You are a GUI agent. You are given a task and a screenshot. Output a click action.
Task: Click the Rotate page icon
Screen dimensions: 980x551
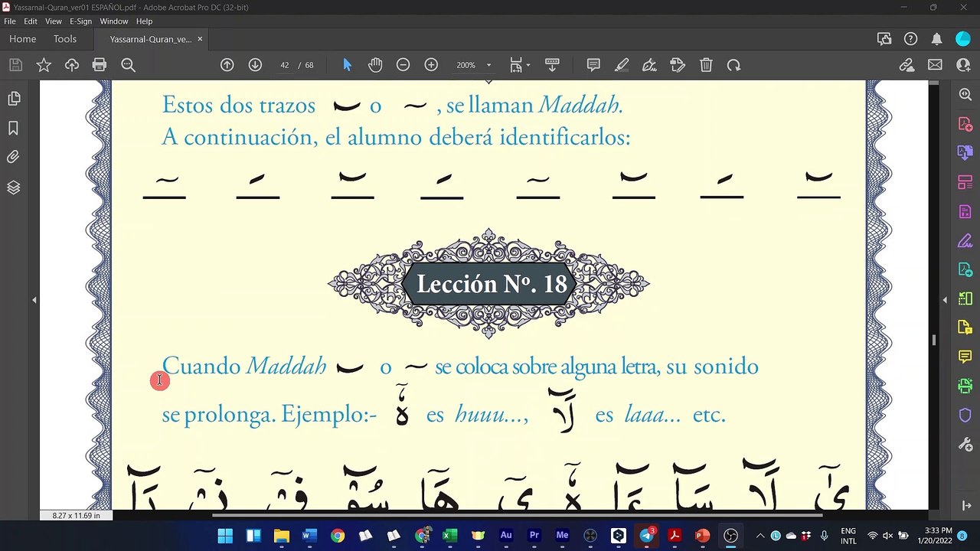point(733,65)
